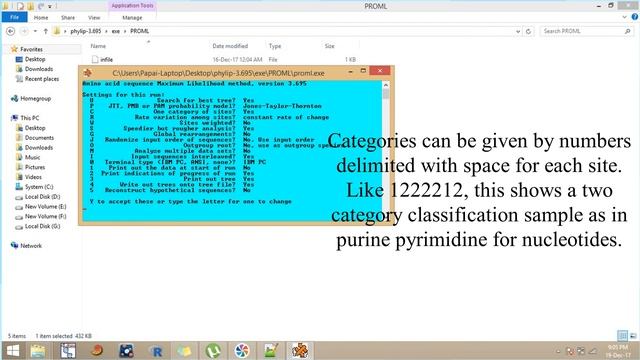The height and width of the screenshot is (360, 640).
Task: Switch to the Home ribbon tab
Action: [x=41, y=18]
